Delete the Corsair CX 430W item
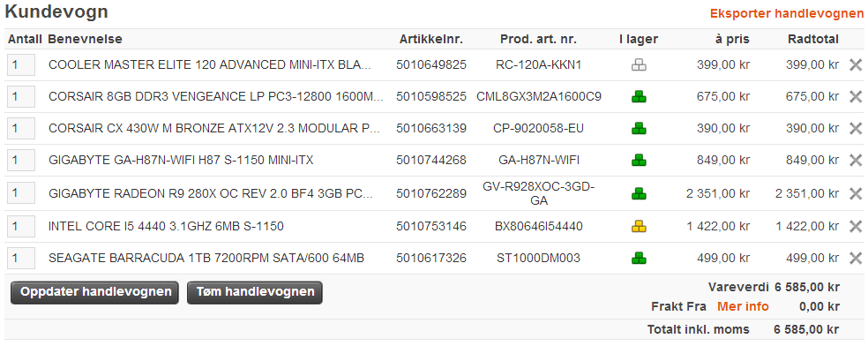Screen dimensions: 868x346 [856, 129]
